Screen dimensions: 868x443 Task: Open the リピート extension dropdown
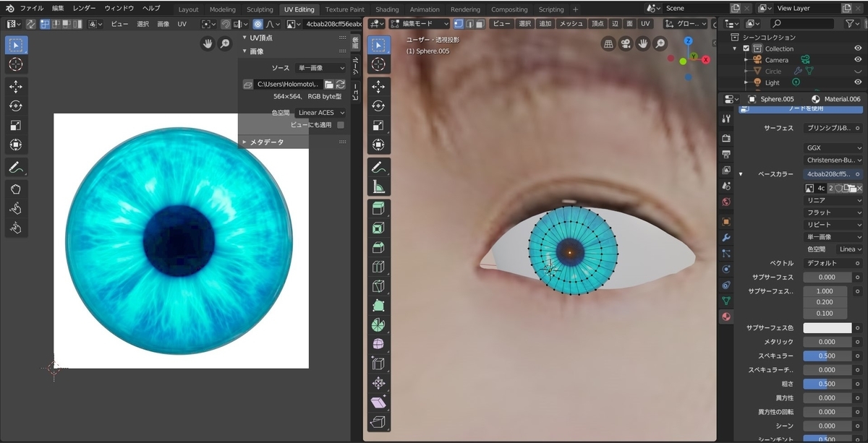[833, 225]
